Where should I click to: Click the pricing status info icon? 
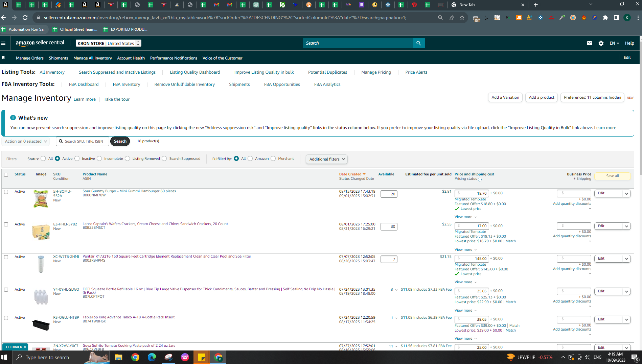tap(480, 179)
